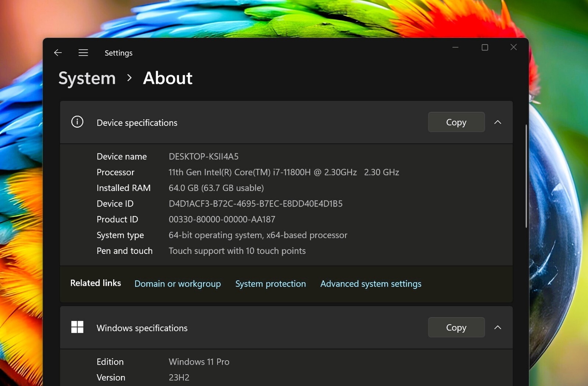This screenshot has height=386, width=588.
Task: Open the hamburger navigation menu
Action: click(83, 53)
